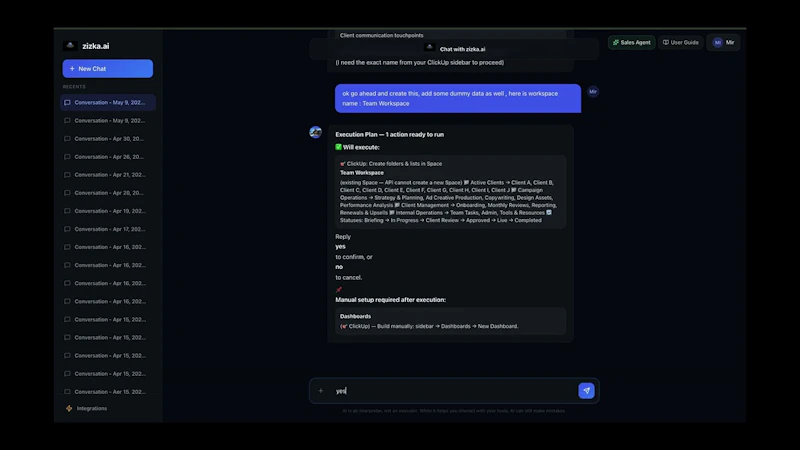Click the bold 'no' reply option

[x=339, y=267]
